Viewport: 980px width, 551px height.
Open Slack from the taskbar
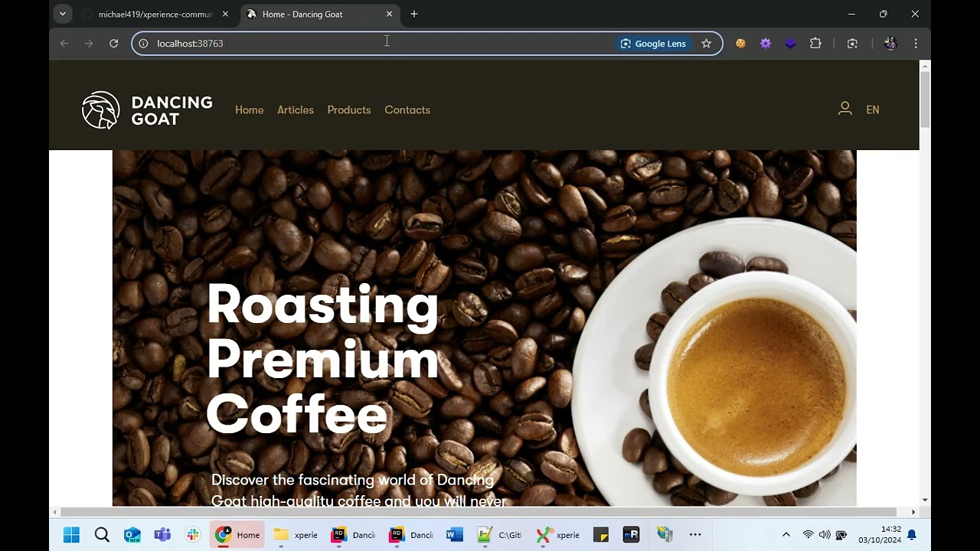[193, 535]
